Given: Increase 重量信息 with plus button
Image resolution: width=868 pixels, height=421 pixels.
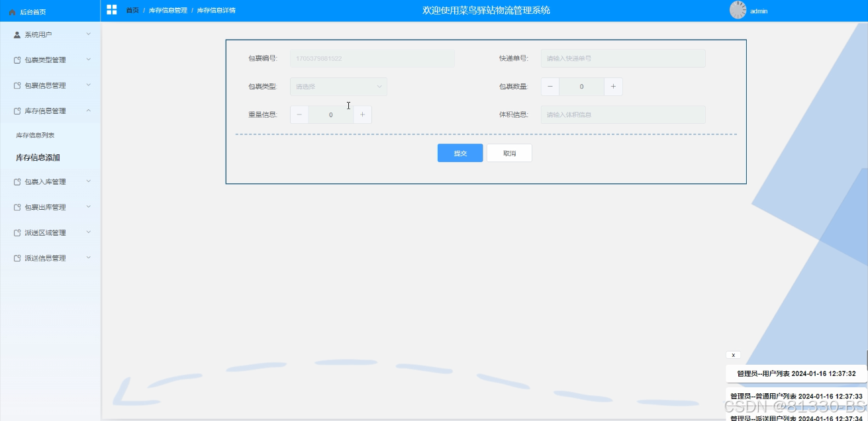Looking at the screenshot, I should point(362,115).
